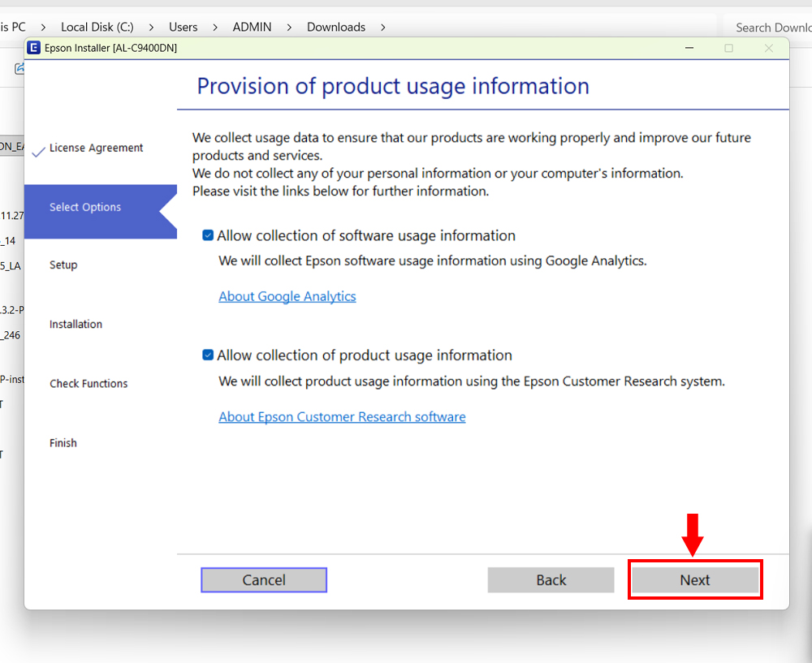Focus the Search Downloads field in Explorer
This screenshot has height=663, width=812.
point(767,28)
